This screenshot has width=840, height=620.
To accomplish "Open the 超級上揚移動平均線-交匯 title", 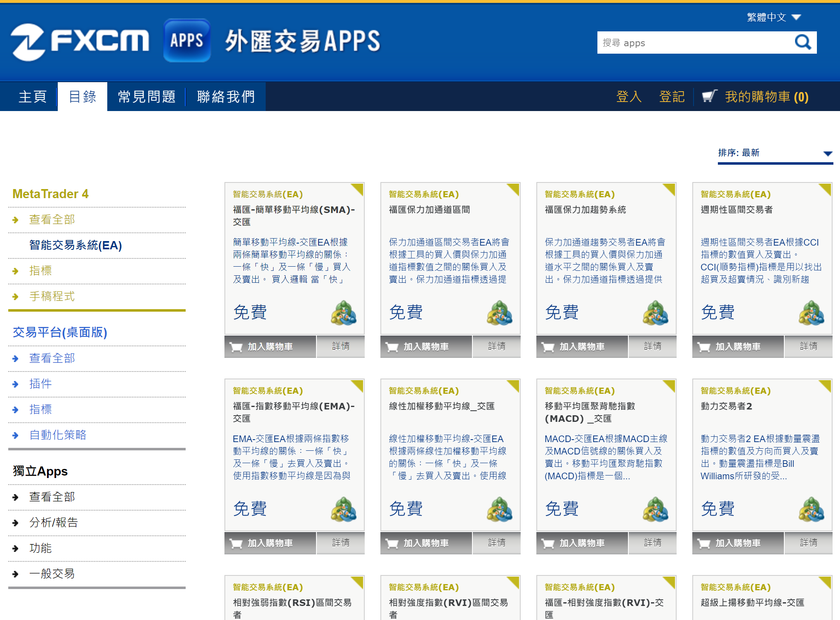I will click(x=753, y=603).
